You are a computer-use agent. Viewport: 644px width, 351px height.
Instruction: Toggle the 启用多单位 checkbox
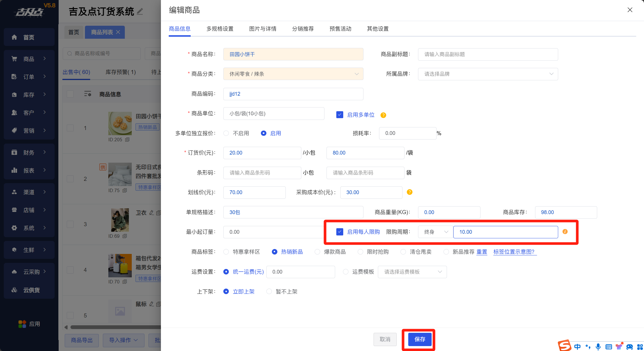click(x=340, y=115)
